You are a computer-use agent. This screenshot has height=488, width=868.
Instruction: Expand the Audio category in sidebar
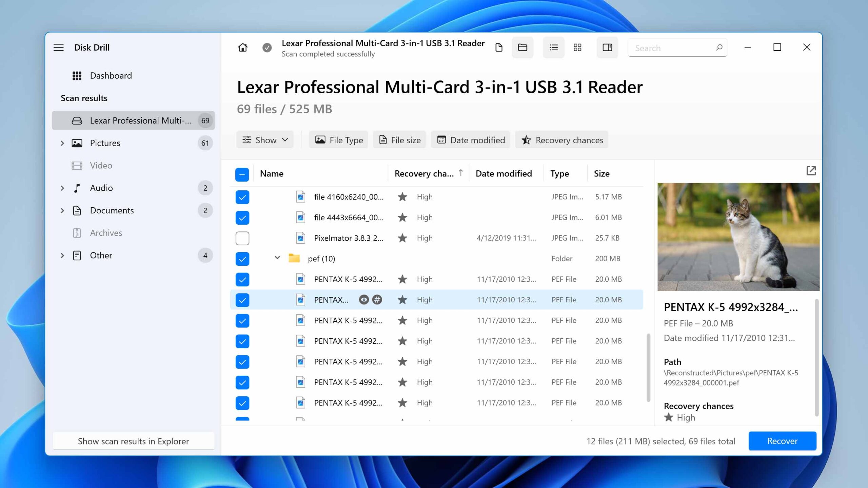pos(62,187)
